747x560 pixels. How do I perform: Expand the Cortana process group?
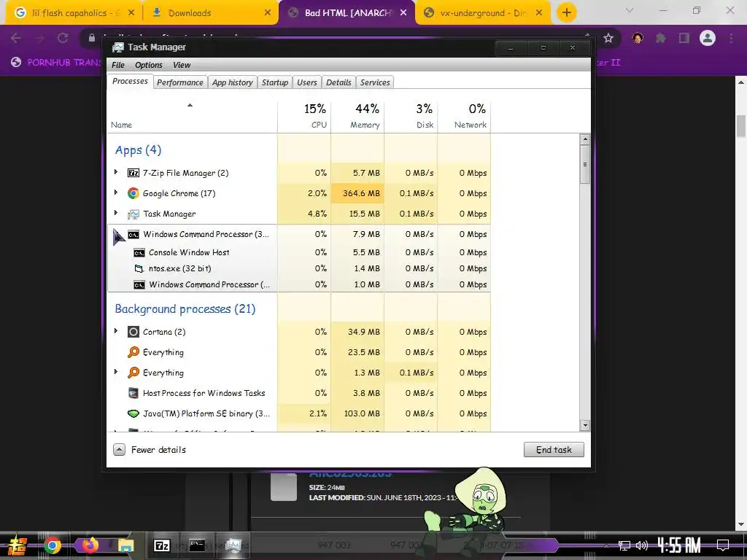pos(116,332)
